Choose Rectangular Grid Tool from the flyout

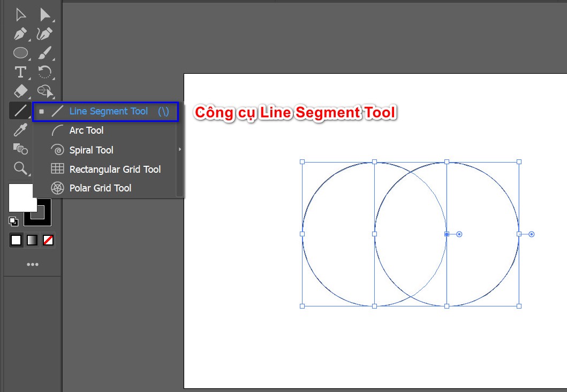pos(115,169)
